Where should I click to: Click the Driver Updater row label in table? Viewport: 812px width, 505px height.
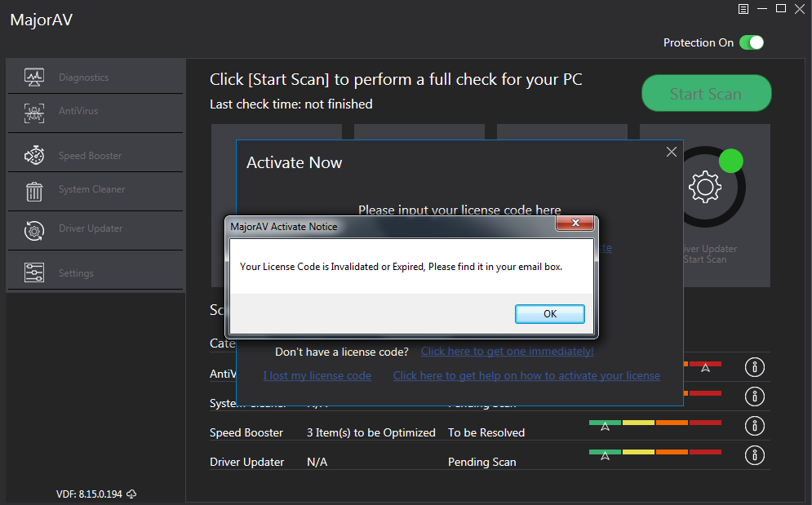246,462
